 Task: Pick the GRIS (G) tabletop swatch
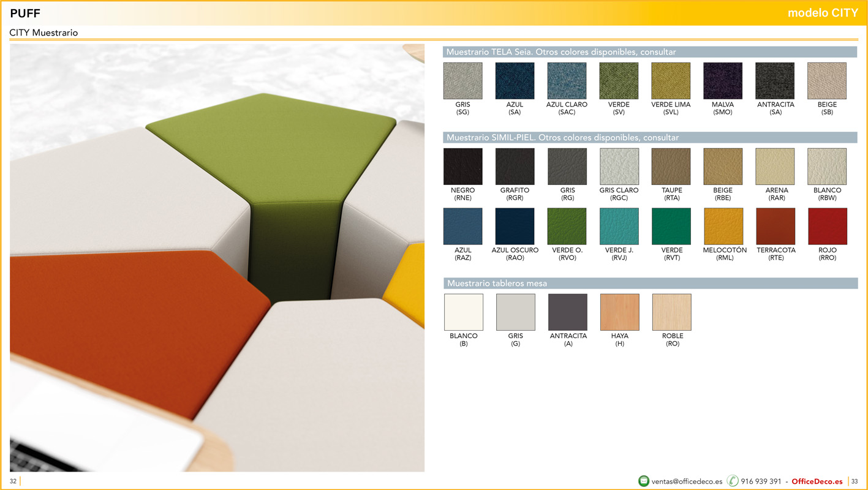pyautogui.click(x=516, y=312)
